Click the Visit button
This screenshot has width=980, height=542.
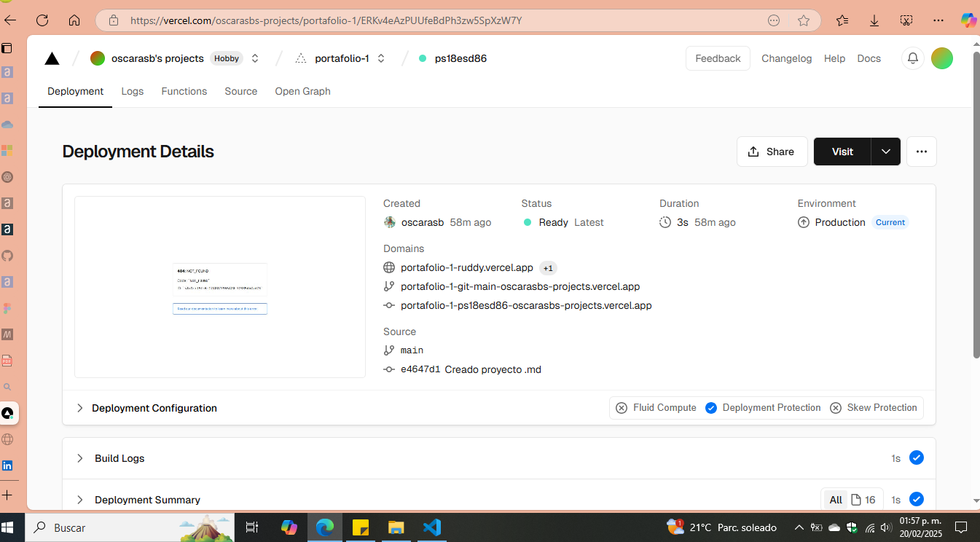pos(842,152)
